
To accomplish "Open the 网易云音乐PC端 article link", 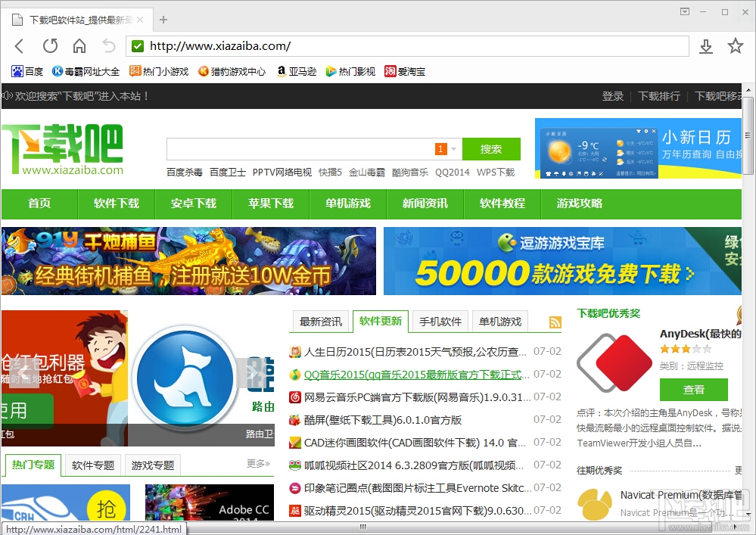I will point(417,397).
